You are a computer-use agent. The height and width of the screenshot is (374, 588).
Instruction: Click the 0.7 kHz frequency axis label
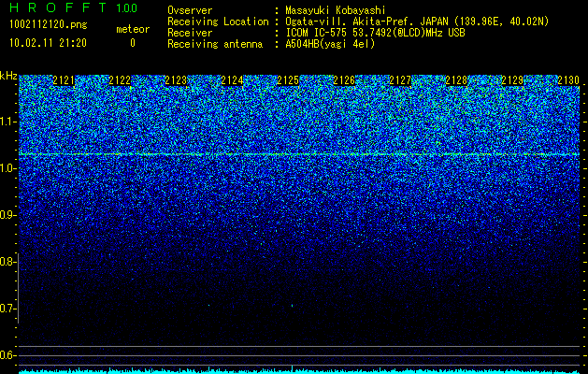(7, 309)
